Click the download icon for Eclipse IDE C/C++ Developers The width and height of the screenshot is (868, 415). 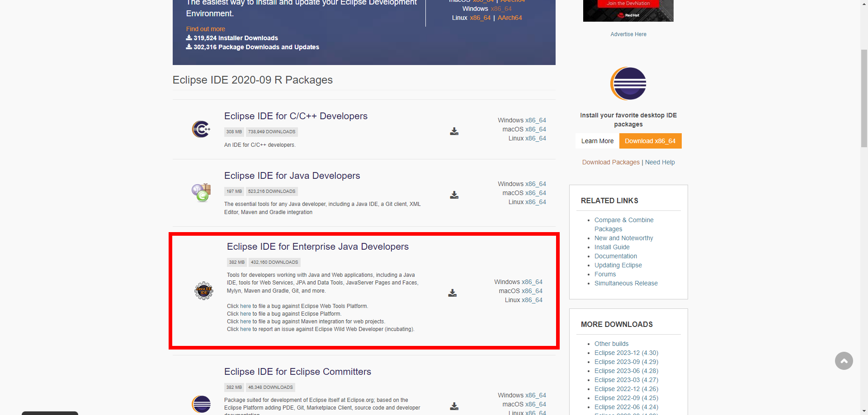pos(453,131)
